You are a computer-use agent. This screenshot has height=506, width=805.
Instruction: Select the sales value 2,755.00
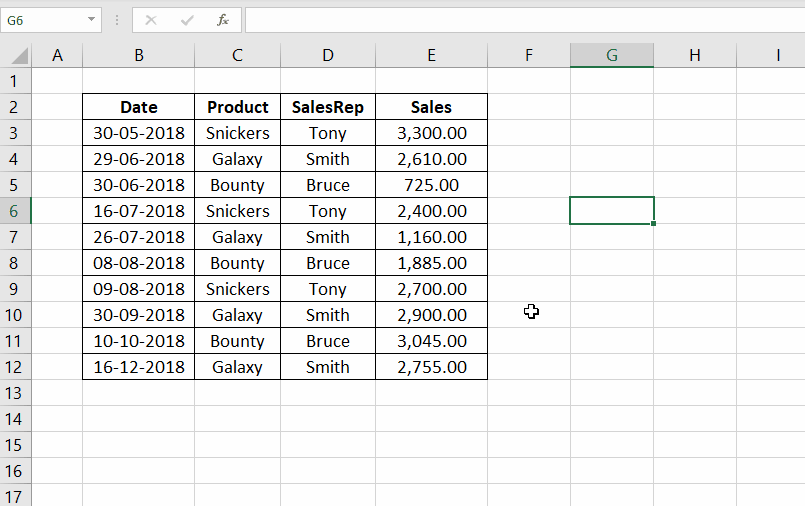tap(432, 367)
